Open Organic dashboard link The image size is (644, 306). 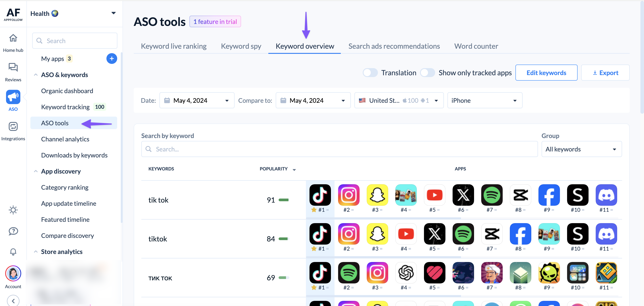tap(67, 91)
